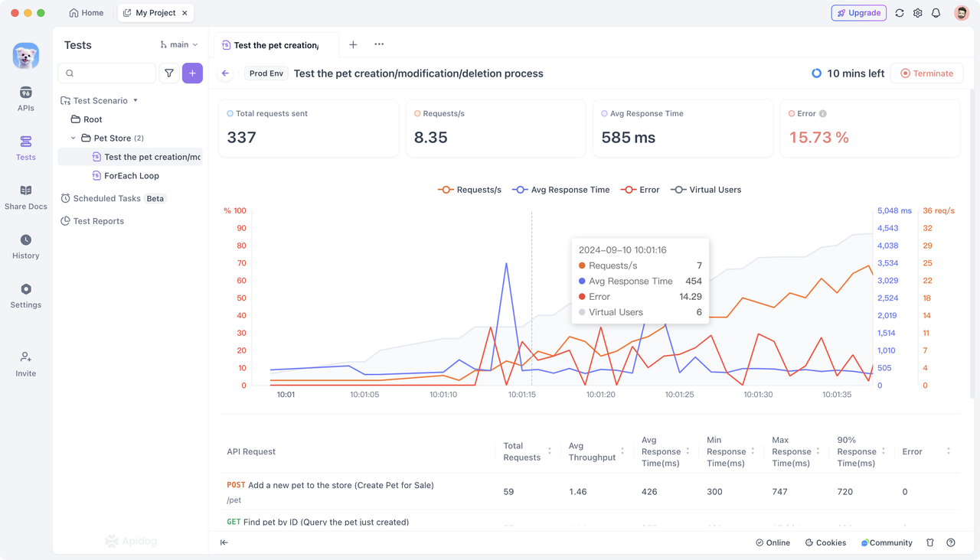The height and width of the screenshot is (560, 980).
Task: Click the Online status indicator
Action: tap(773, 542)
